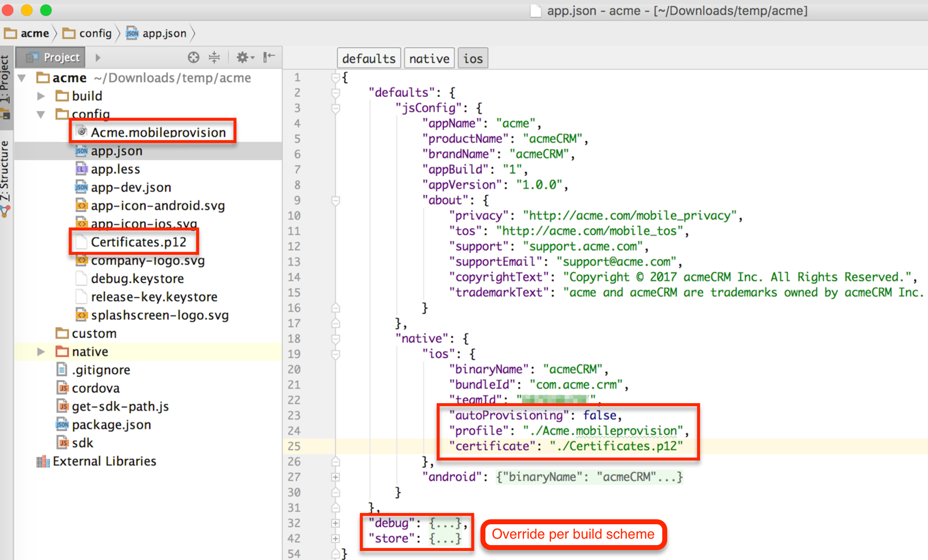Open the Project panel settings gear menu
The height and width of the screenshot is (560, 928).
[x=245, y=58]
